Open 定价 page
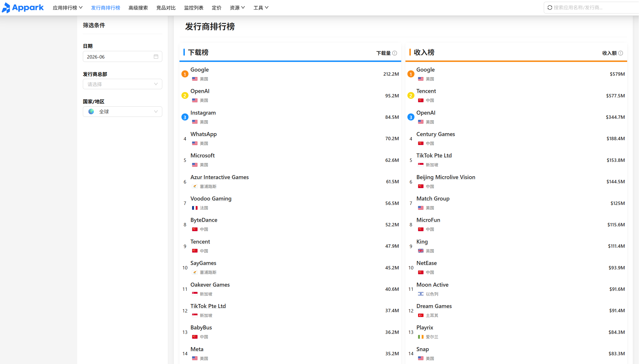This screenshot has width=639, height=364. click(217, 8)
